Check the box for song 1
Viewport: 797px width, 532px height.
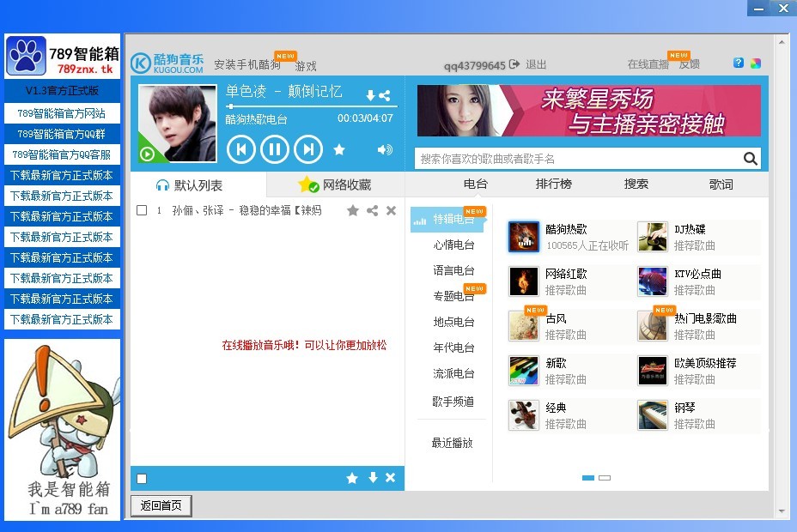coord(142,210)
